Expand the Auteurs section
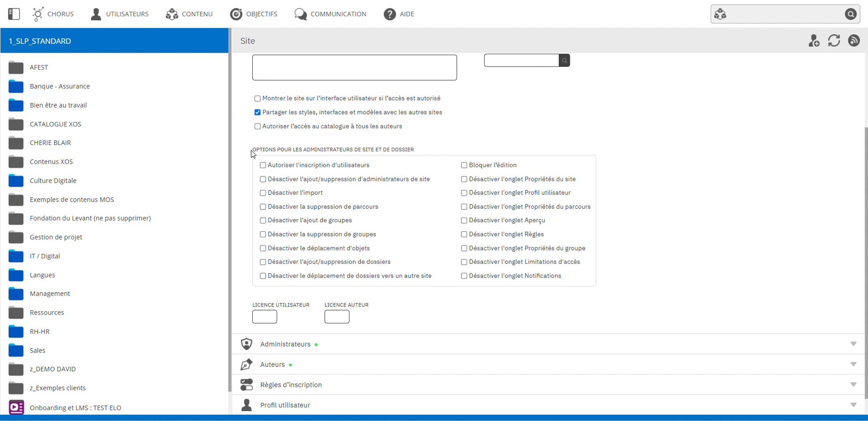 pos(853,364)
